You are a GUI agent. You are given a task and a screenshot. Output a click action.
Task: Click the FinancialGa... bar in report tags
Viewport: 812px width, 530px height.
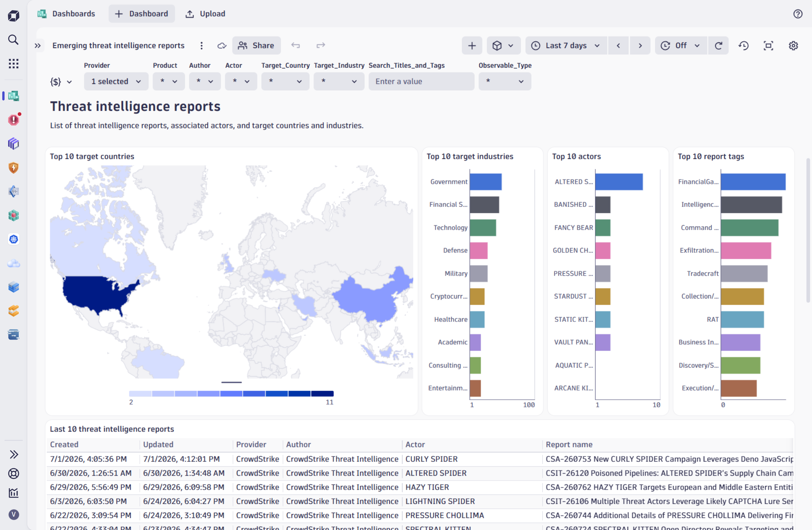tap(753, 182)
